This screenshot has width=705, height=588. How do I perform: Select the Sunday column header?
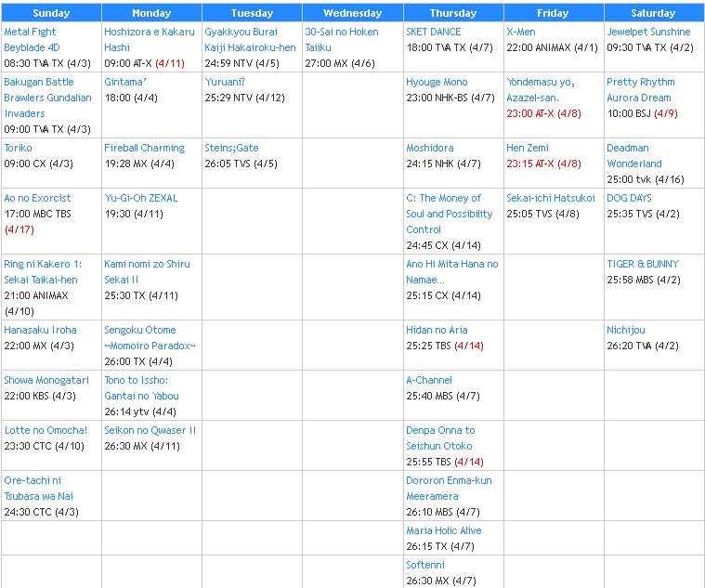click(51, 13)
